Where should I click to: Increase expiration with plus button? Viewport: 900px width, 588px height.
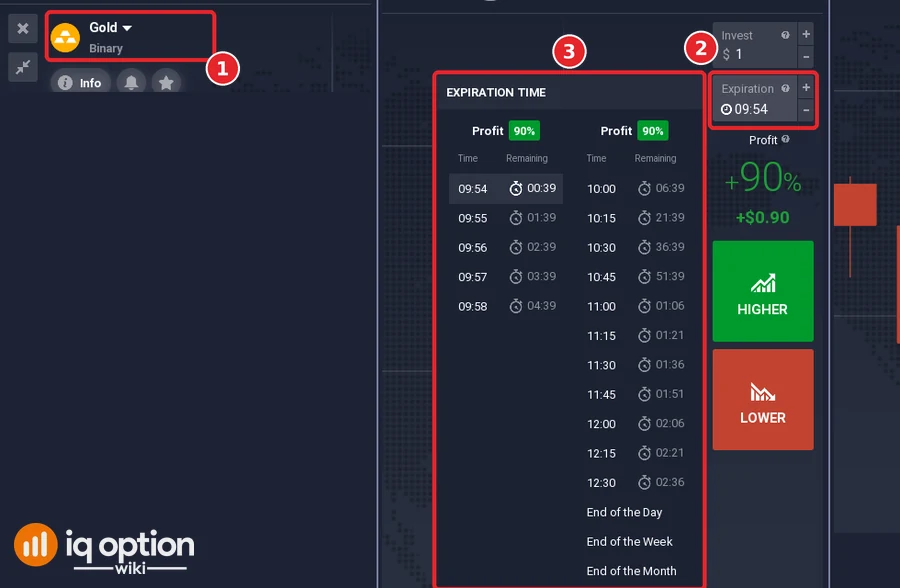pyautogui.click(x=806, y=87)
